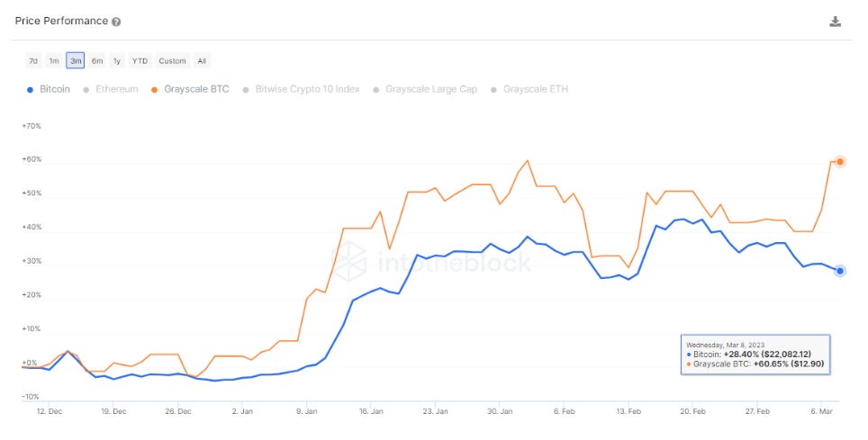The height and width of the screenshot is (440, 868).
Task: Open the Price Performance help tooltip icon
Action: pyautogui.click(x=116, y=22)
